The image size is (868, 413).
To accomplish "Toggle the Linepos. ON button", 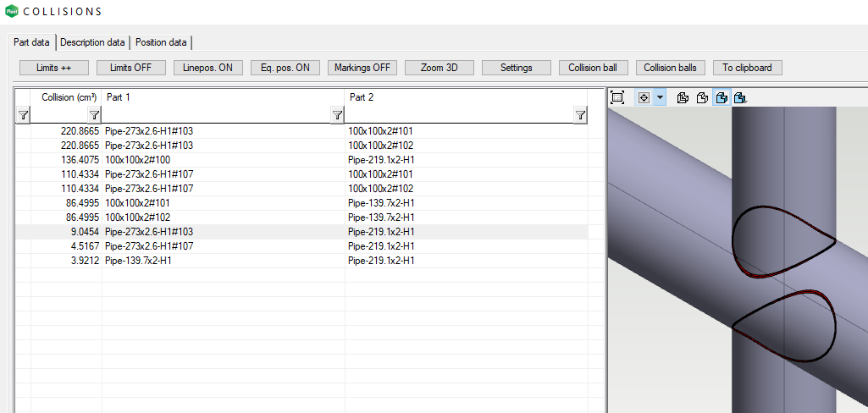I will tap(208, 68).
